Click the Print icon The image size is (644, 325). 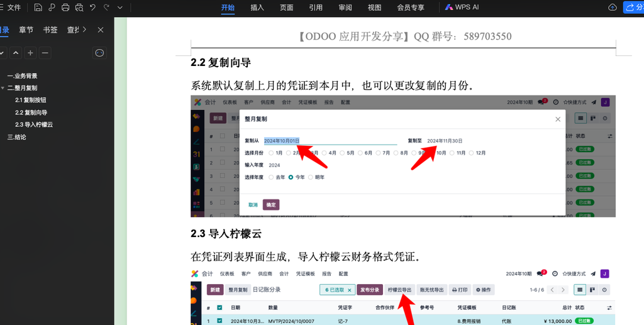(65, 8)
